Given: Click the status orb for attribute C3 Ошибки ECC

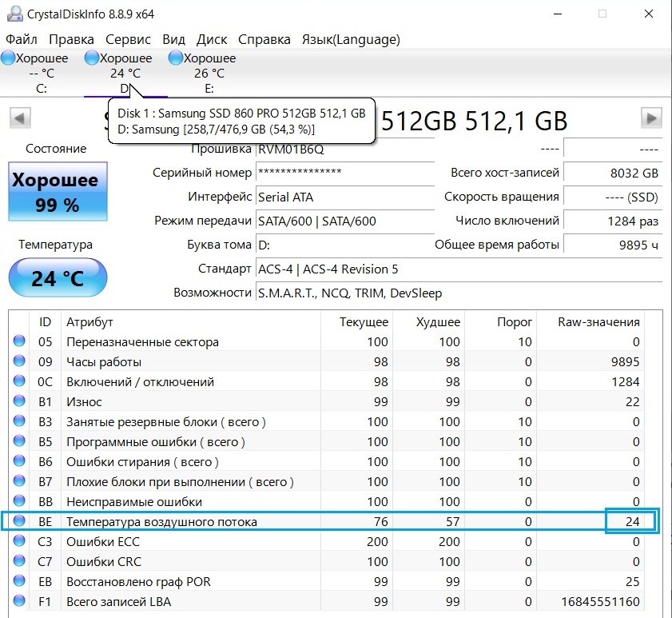Looking at the screenshot, I should pos(20,542).
